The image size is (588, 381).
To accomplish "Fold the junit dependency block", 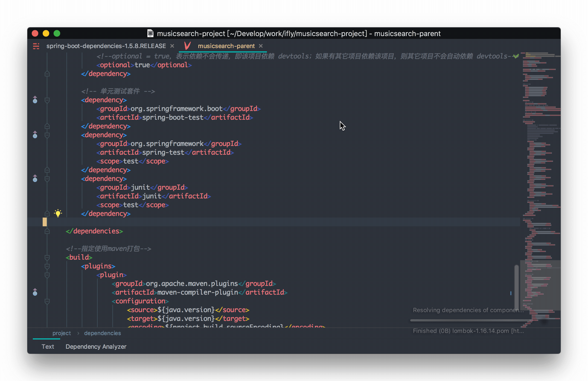I will point(47,179).
